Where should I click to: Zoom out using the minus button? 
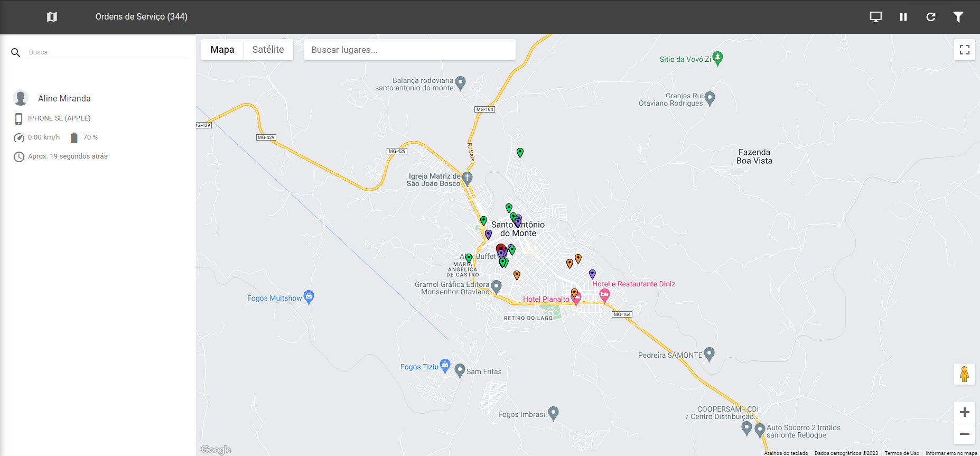pos(964,434)
